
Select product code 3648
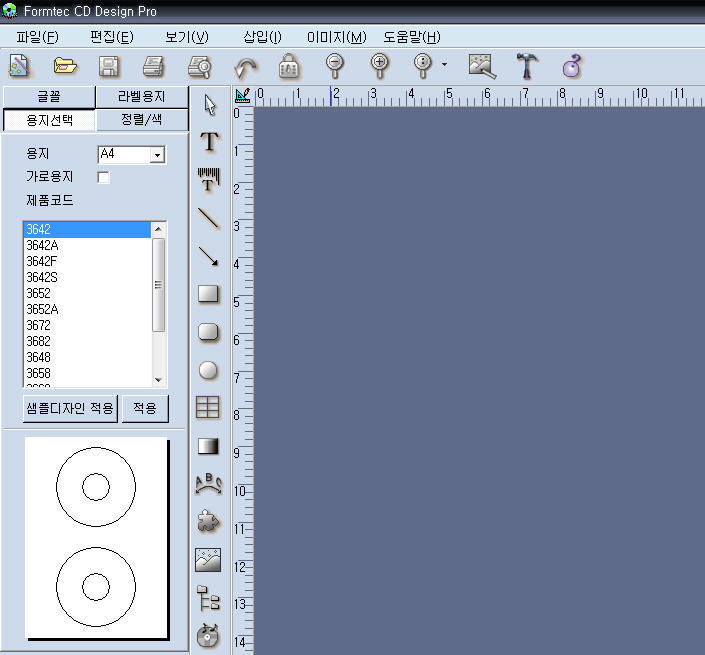(87, 357)
